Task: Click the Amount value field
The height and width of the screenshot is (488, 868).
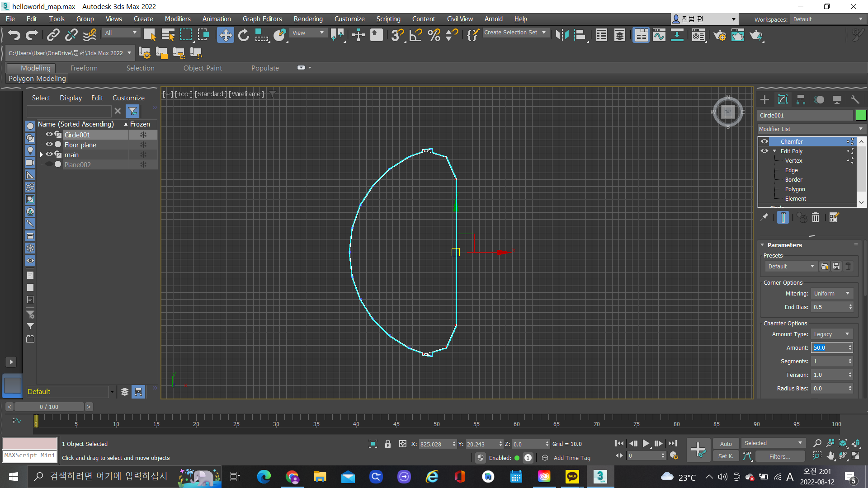Action: click(829, 347)
